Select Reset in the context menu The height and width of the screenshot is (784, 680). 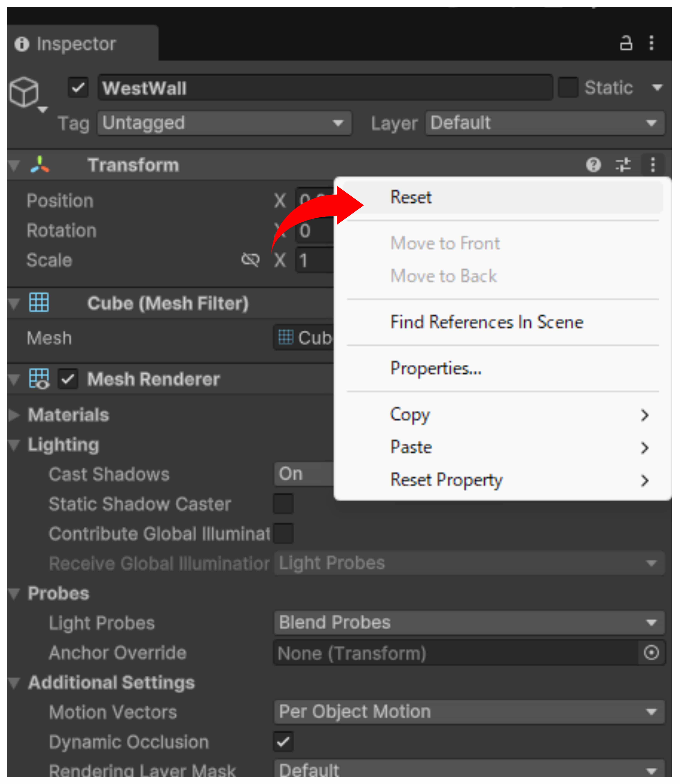(411, 197)
